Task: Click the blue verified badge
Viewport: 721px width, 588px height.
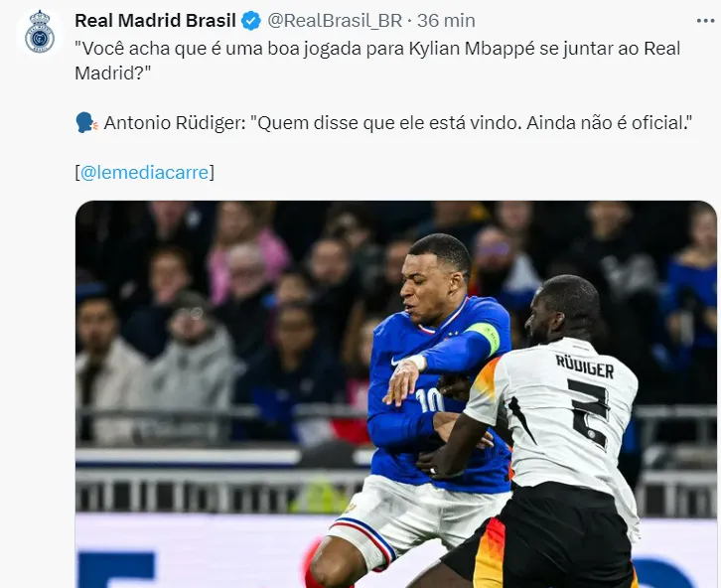Action: click(251, 21)
